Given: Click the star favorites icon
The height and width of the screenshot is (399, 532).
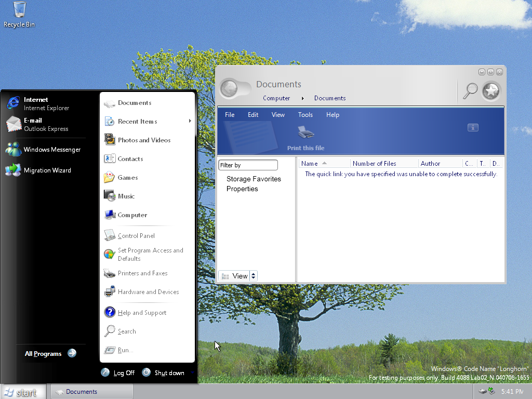Looking at the screenshot, I should pyautogui.click(x=491, y=91).
